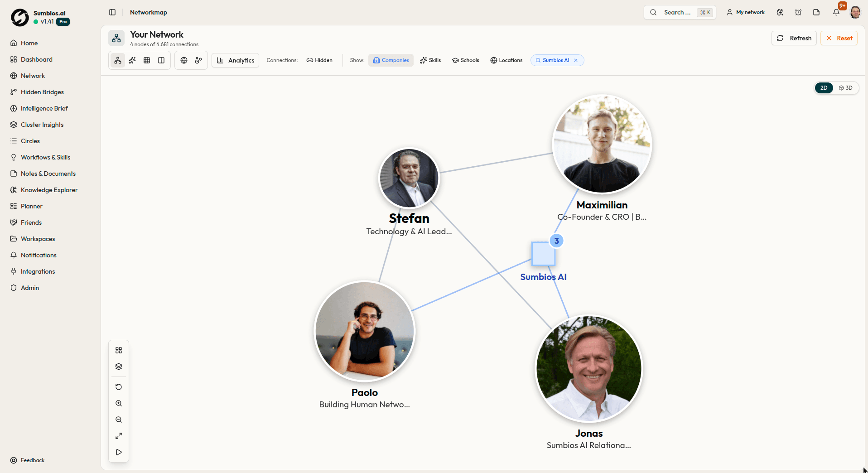Toggle Hidden connections
This screenshot has width=868, height=473.
(319, 60)
